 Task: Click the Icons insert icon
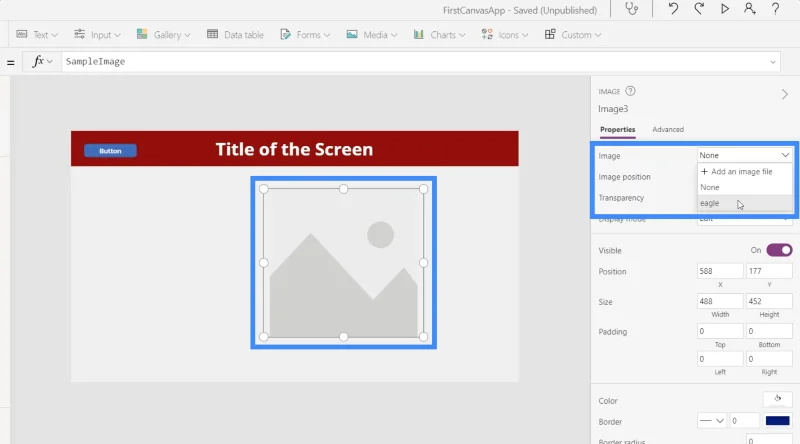487,34
